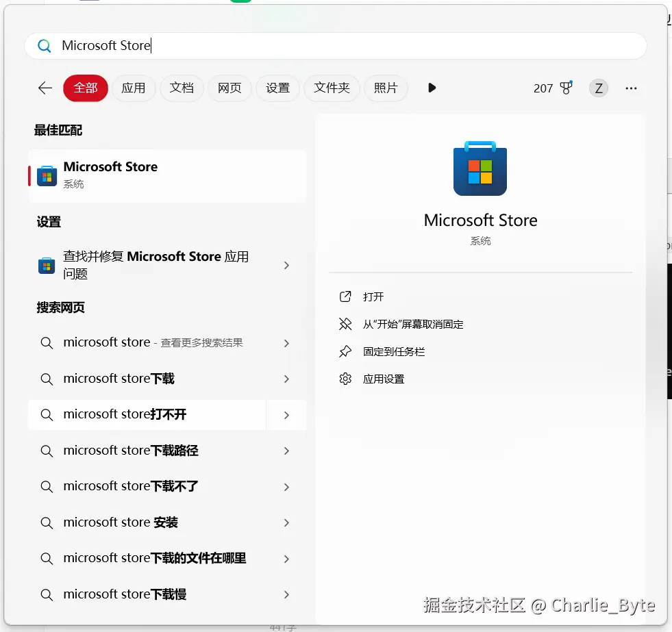
Task: Click magnifier icon beside microsoft store 安装
Action: click(x=47, y=522)
